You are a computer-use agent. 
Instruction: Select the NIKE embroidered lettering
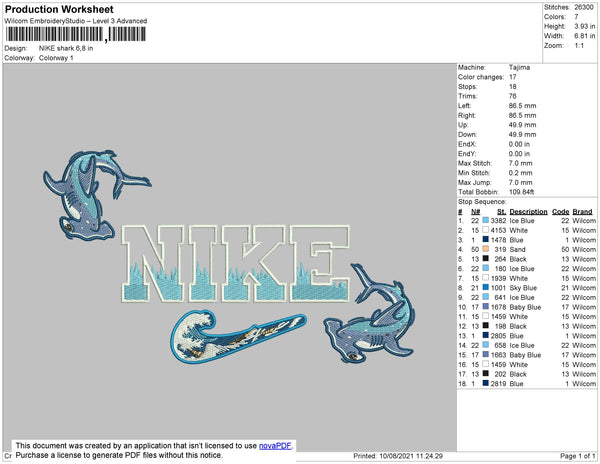pyautogui.click(x=236, y=264)
